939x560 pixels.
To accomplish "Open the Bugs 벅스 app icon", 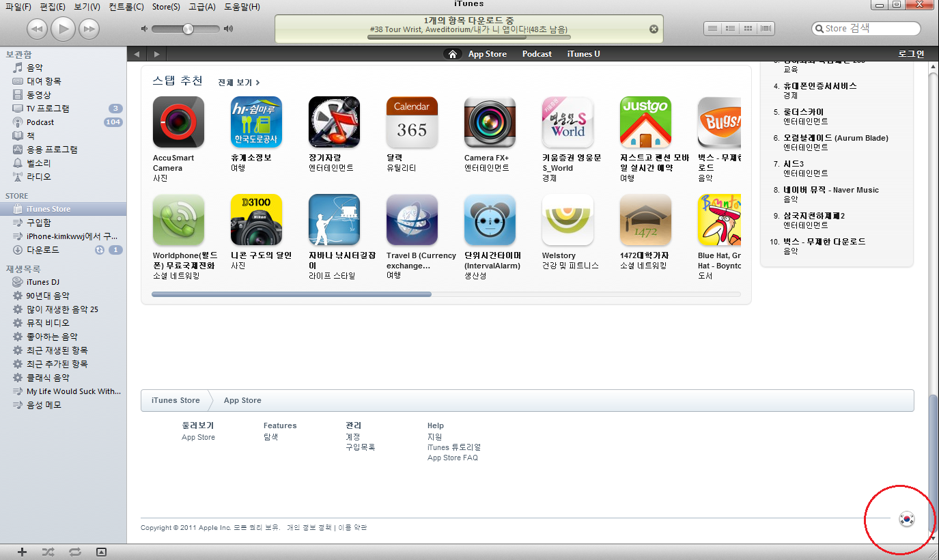I will click(x=719, y=122).
